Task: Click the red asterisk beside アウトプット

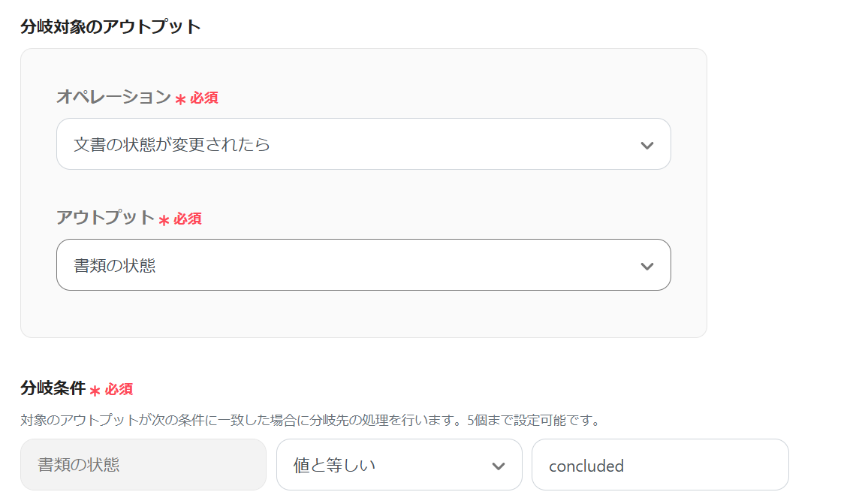Action: [164, 220]
